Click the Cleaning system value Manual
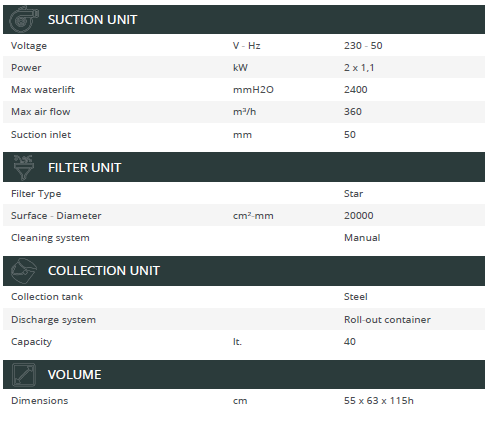Screen dimensions: 489x425 (362, 238)
